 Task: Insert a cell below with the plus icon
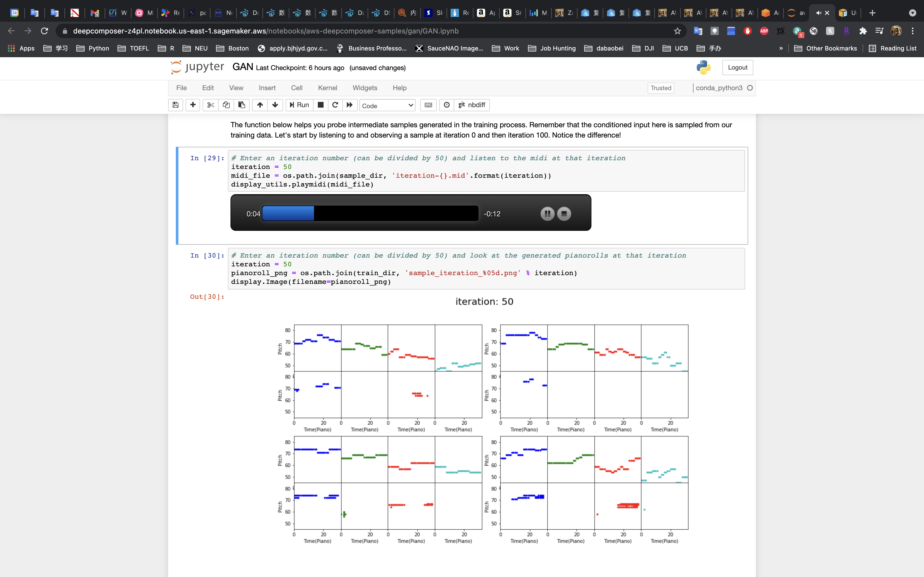(x=193, y=105)
